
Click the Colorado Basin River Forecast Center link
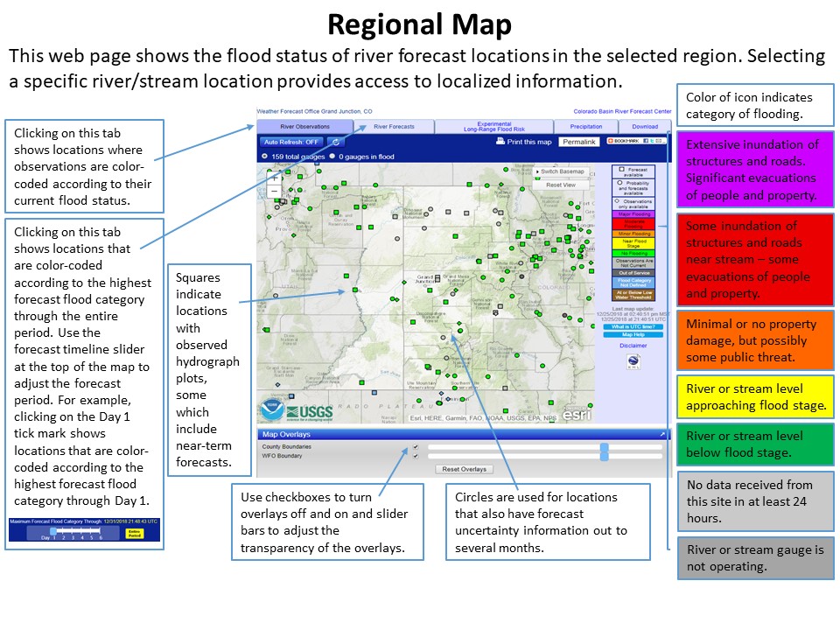coord(622,111)
